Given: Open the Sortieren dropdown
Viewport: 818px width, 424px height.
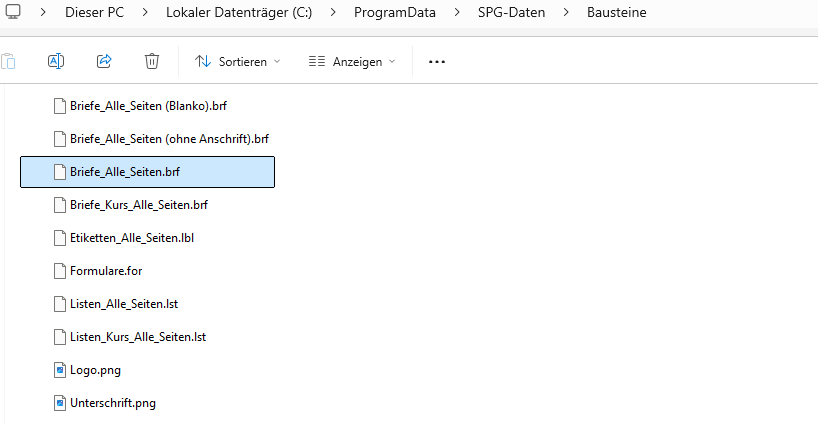Looking at the screenshot, I should 237,61.
